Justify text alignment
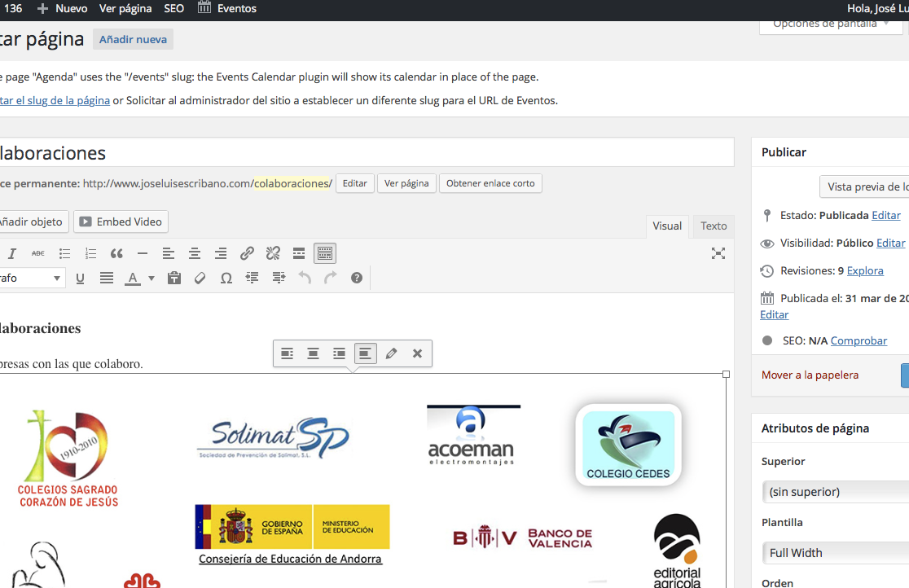Viewport: 909px width, 588px height. pos(107,279)
